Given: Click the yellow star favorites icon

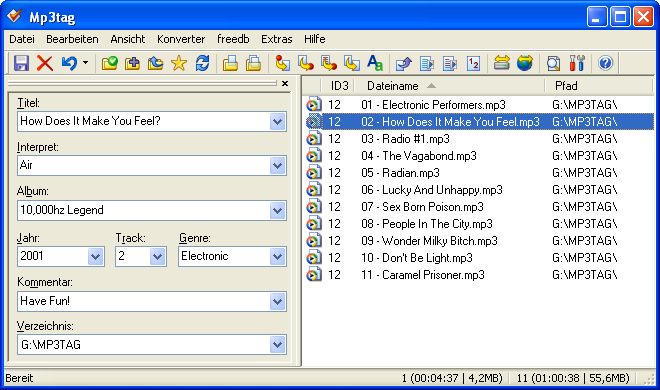Looking at the screenshot, I should (179, 64).
